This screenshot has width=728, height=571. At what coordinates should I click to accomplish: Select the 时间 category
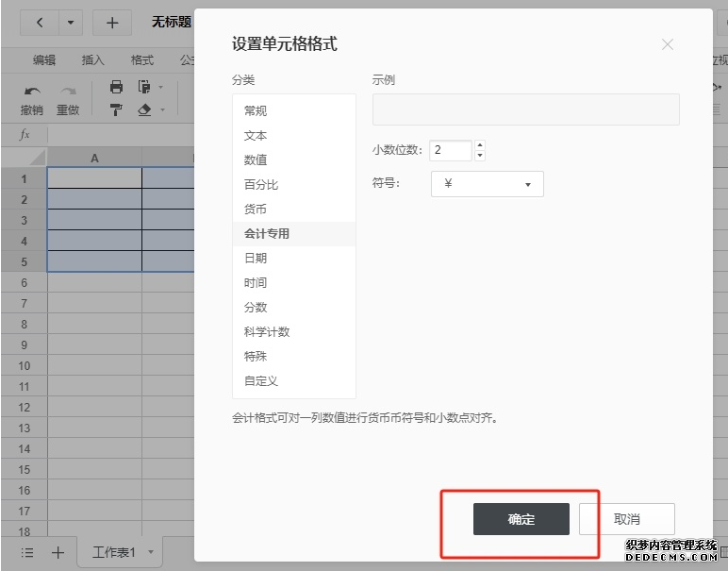point(294,283)
